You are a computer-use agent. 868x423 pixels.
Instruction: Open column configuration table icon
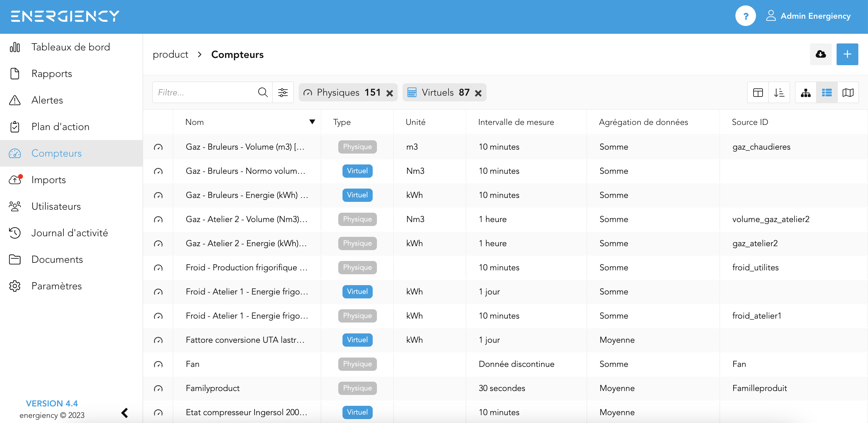point(758,92)
